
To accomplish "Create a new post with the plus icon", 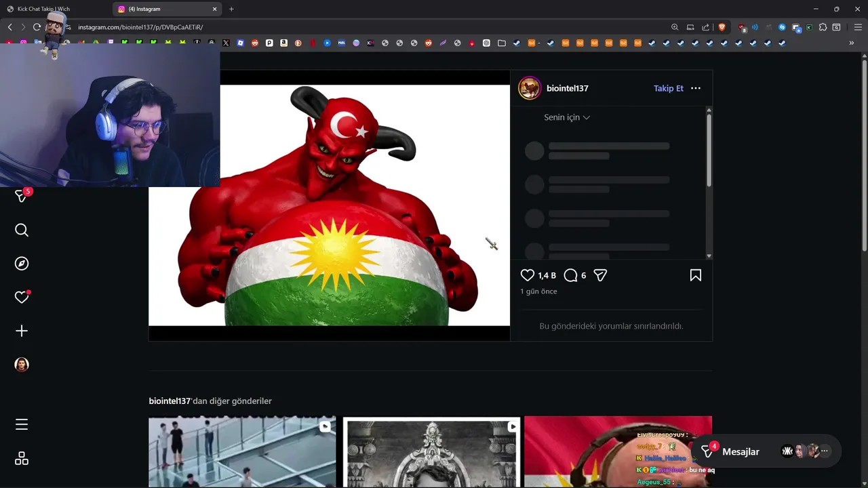I will (22, 331).
